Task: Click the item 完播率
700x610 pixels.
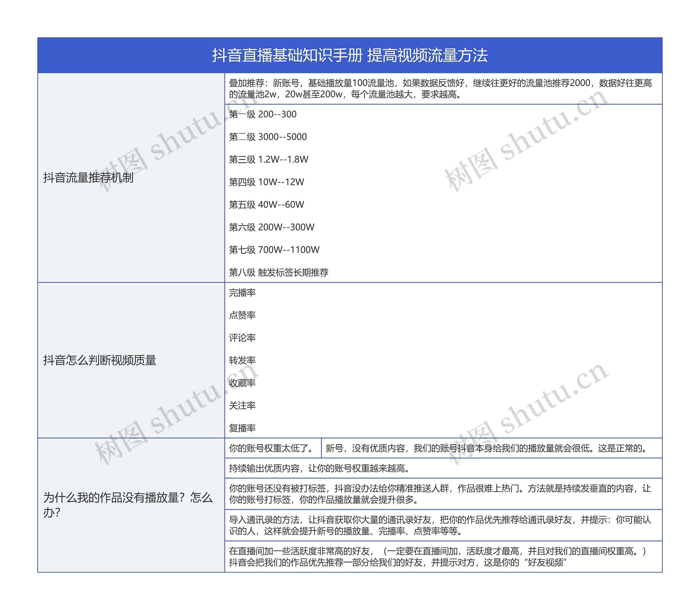Action: click(x=242, y=292)
